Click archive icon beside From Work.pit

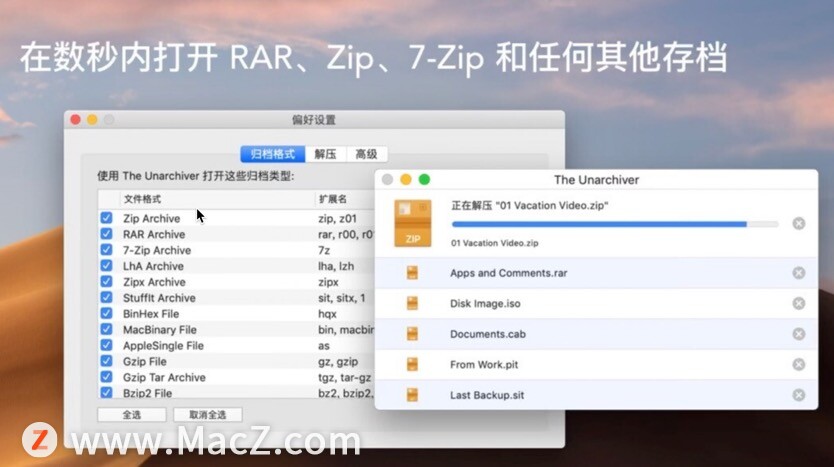tap(412, 364)
